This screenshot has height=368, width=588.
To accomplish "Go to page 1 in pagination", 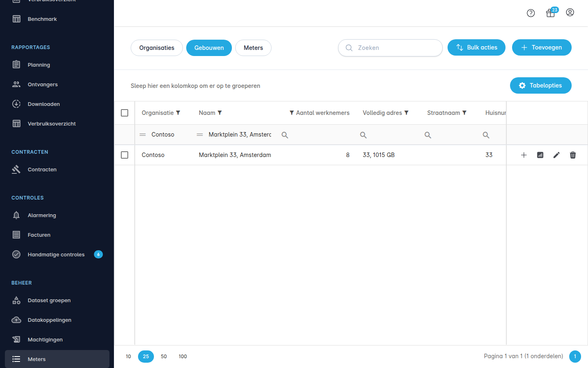I will pos(575,357).
